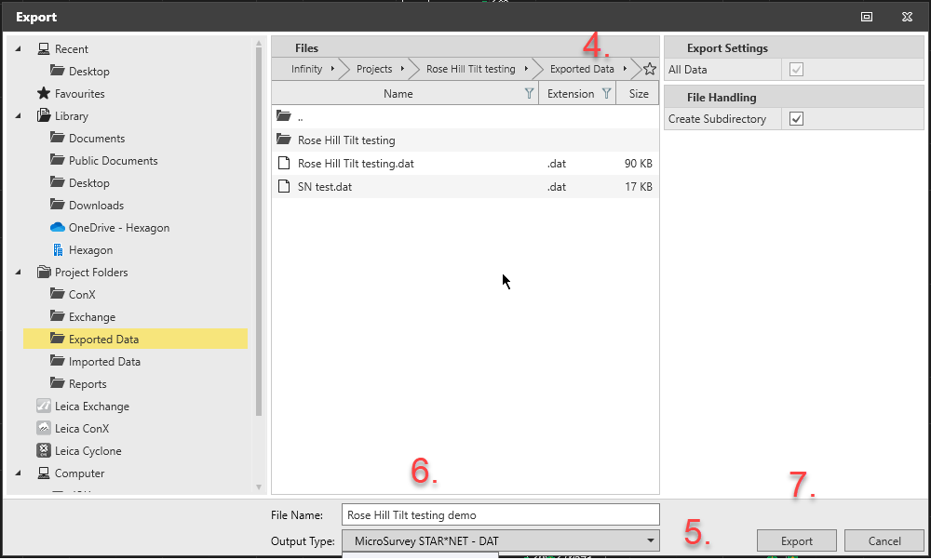Click the Name column filter icon
The image size is (931, 560).
(x=529, y=94)
